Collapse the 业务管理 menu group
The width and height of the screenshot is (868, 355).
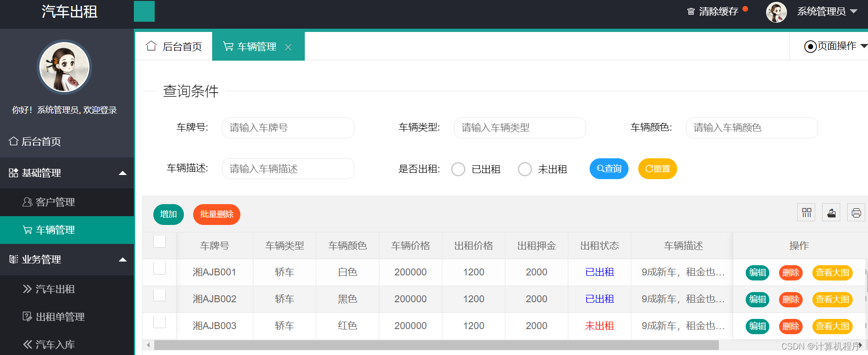point(67,259)
